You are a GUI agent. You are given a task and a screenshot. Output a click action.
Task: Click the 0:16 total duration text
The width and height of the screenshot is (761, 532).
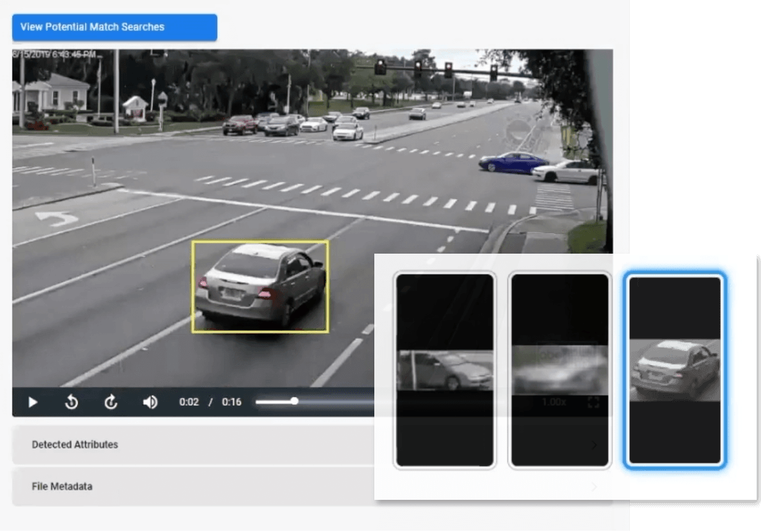coord(231,402)
